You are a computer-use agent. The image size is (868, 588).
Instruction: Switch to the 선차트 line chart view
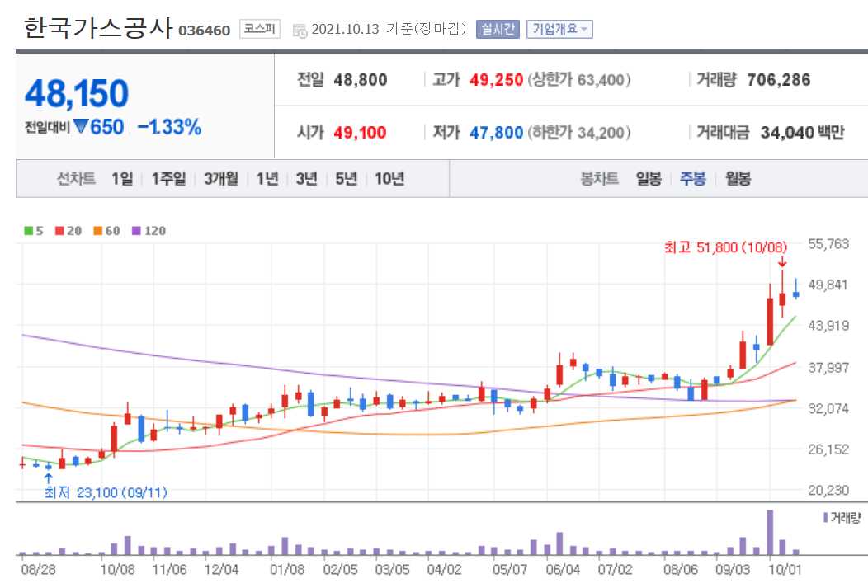click(x=75, y=178)
